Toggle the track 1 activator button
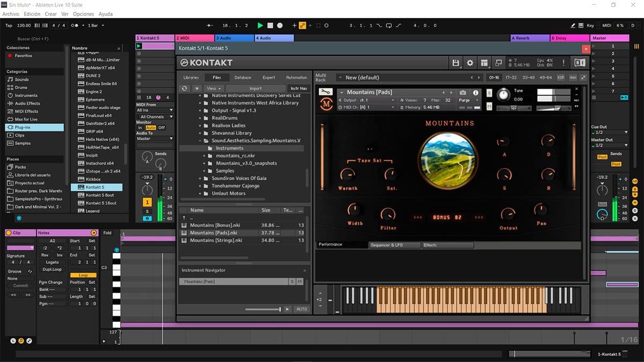This screenshot has height=362, width=644. tap(147, 202)
